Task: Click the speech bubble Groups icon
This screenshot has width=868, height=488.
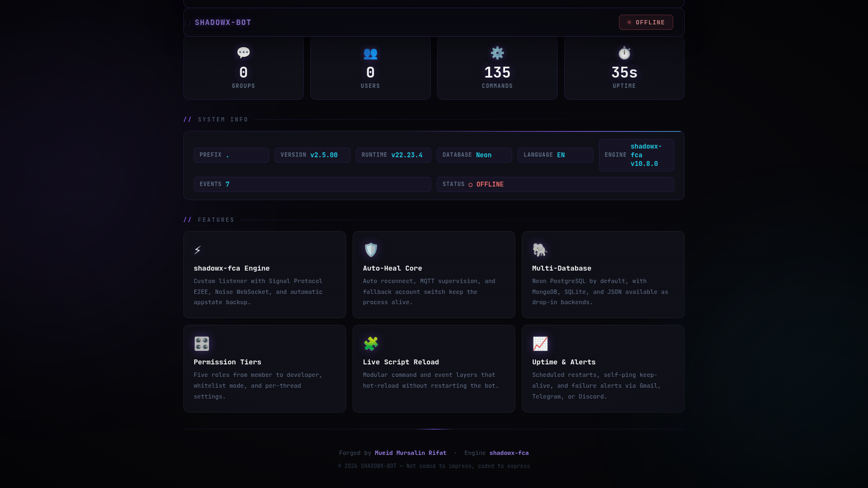Action: (x=244, y=53)
